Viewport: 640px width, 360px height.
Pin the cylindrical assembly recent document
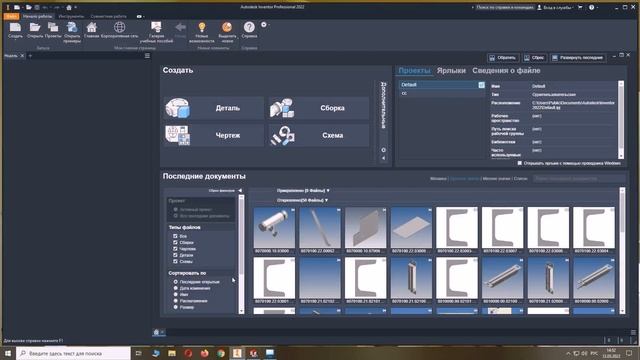point(293,210)
